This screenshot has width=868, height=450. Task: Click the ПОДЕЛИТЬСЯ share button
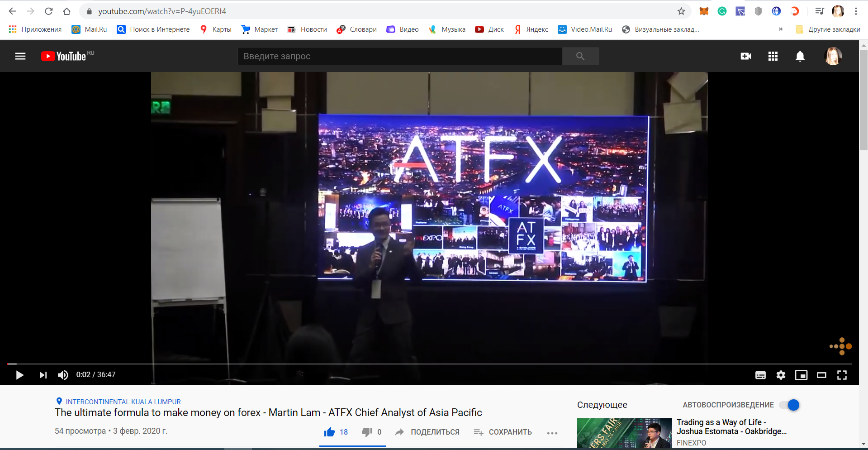point(427,432)
